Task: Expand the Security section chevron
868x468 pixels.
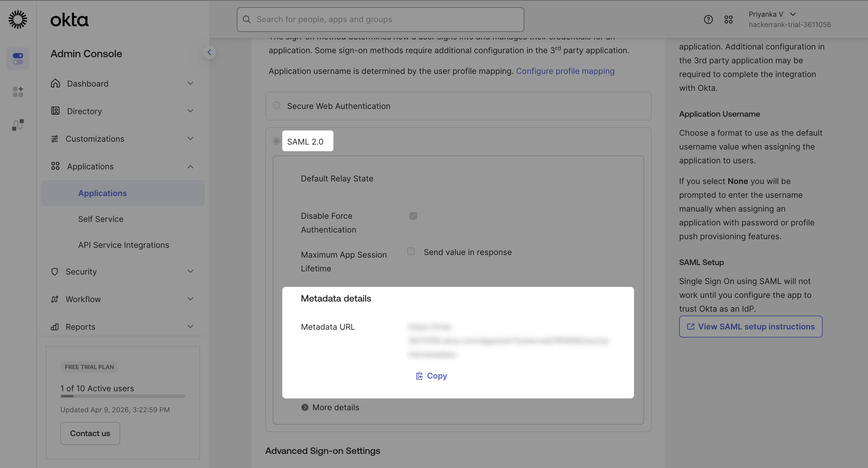Action: [190, 271]
